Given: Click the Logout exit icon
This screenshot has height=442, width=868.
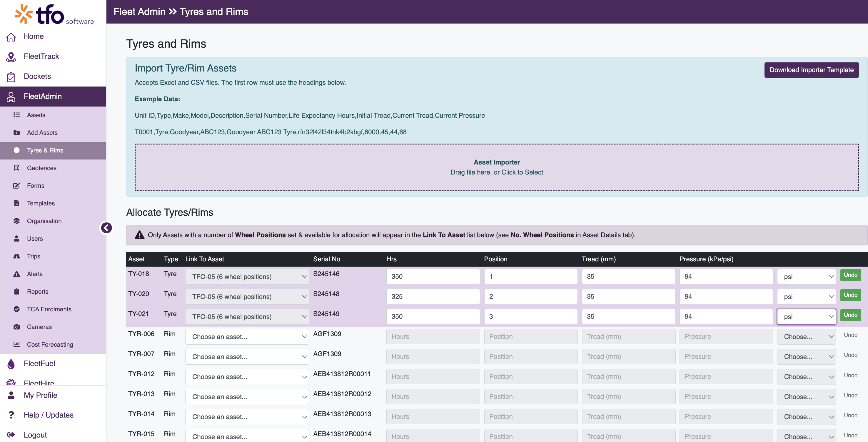Looking at the screenshot, I should click(11, 435).
